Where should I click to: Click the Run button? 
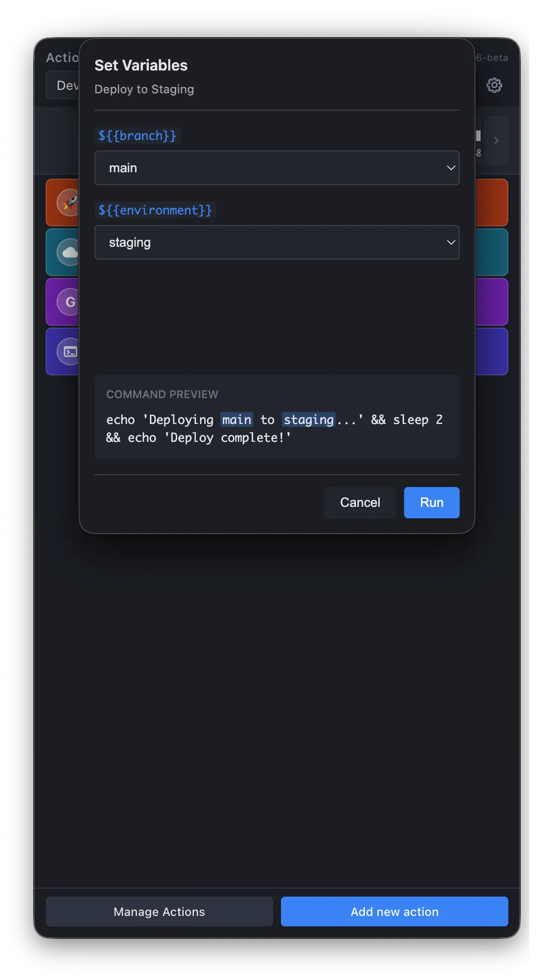point(431,502)
